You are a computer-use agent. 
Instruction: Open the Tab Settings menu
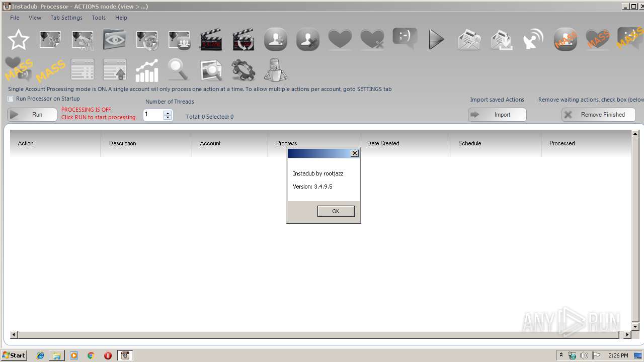coord(66,18)
